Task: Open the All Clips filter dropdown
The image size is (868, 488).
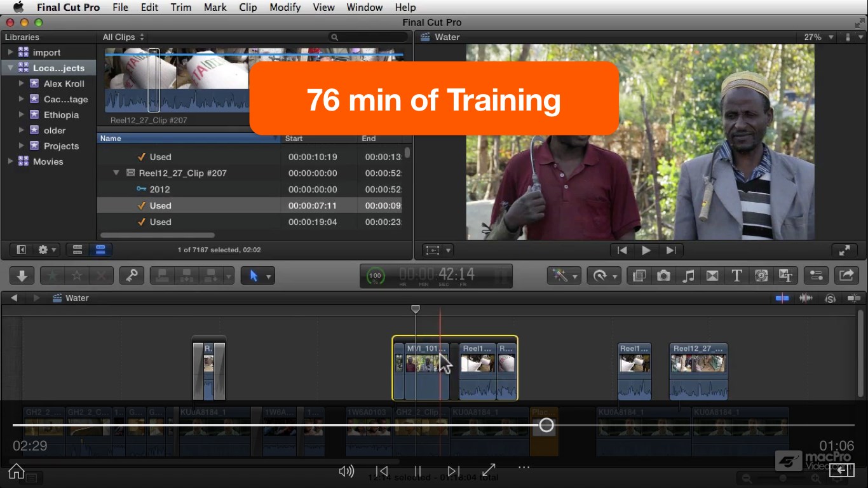Action: 123,37
